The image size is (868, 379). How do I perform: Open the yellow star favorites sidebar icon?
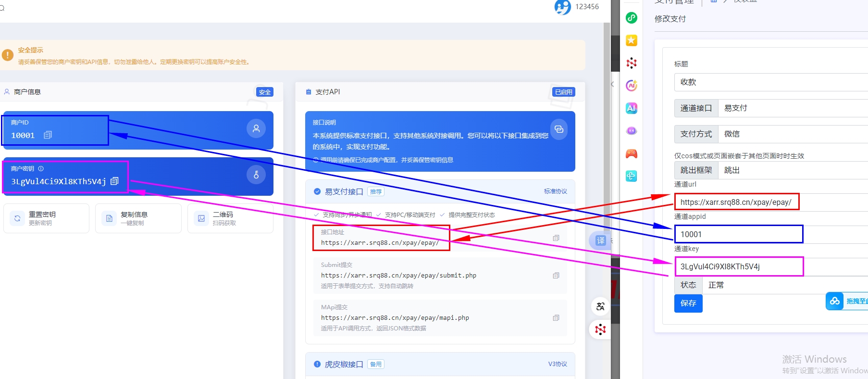(631, 40)
